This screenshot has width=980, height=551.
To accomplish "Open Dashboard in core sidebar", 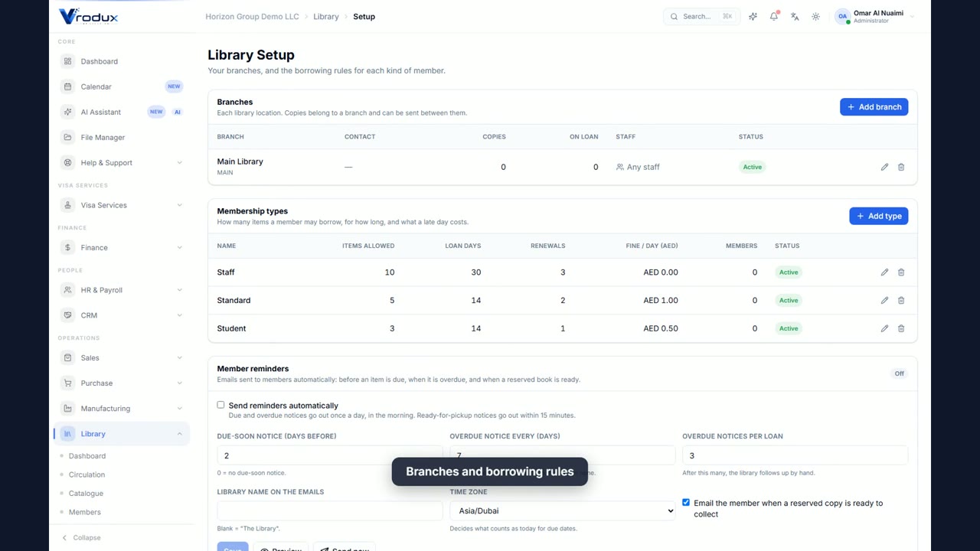I will click(x=122, y=61).
